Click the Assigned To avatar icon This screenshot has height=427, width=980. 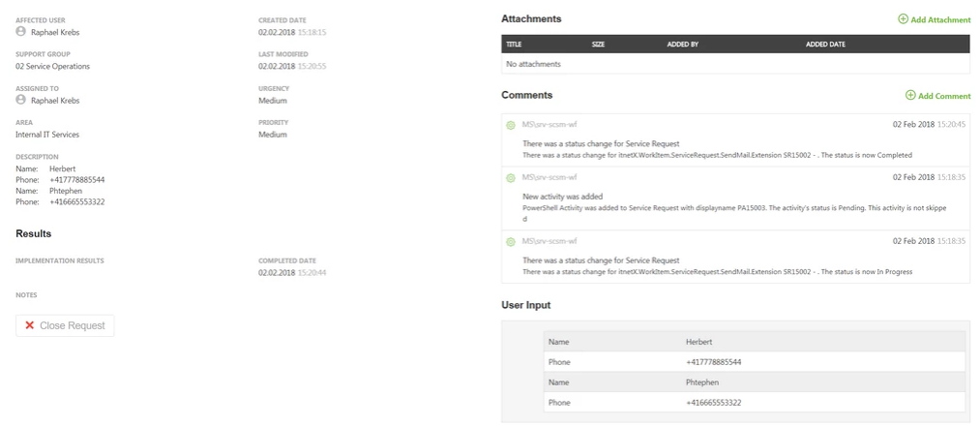(x=21, y=99)
